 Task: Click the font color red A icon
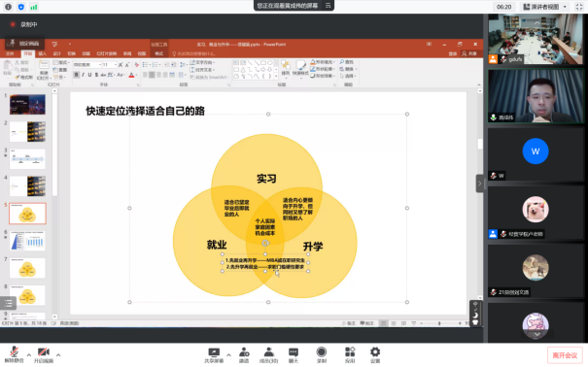[x=131, y=76]
